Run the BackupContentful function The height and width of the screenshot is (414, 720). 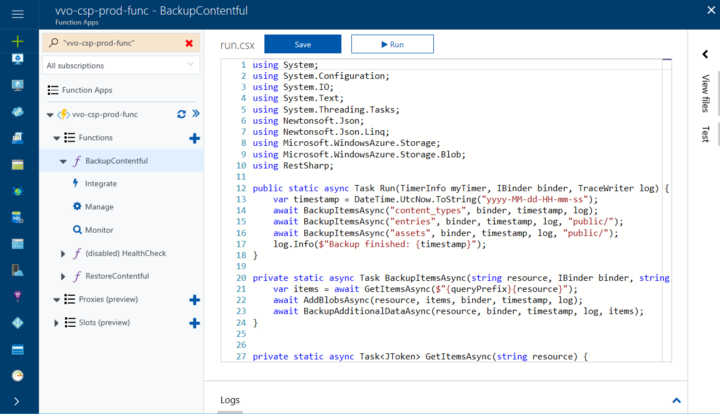(392, 44)
